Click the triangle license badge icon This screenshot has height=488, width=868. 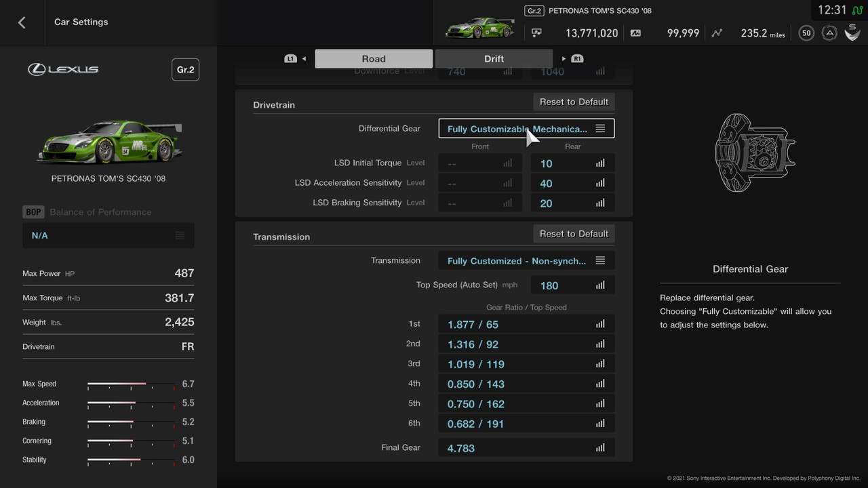click(x=829, y=33)
